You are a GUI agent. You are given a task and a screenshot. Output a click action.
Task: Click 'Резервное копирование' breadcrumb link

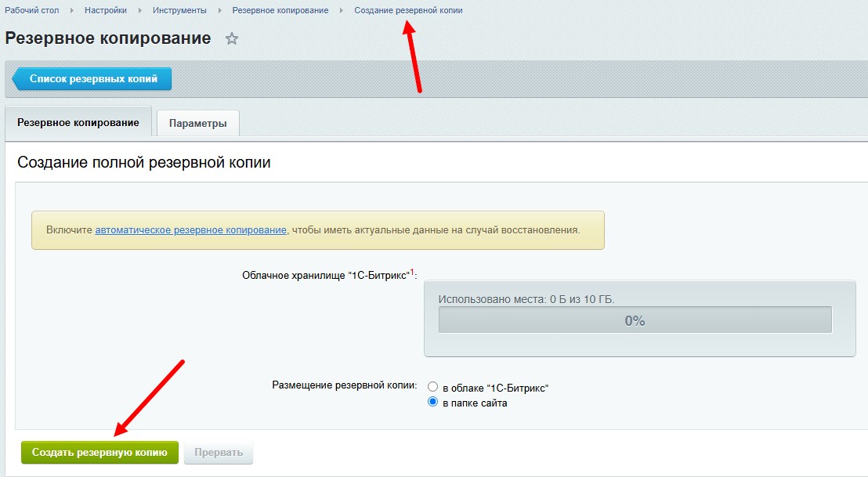tap(280, 10)
